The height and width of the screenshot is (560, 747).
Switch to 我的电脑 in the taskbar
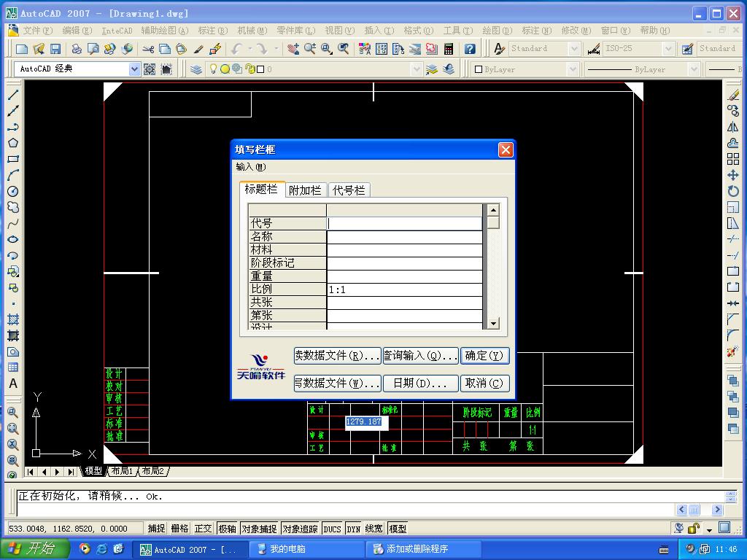306,549
